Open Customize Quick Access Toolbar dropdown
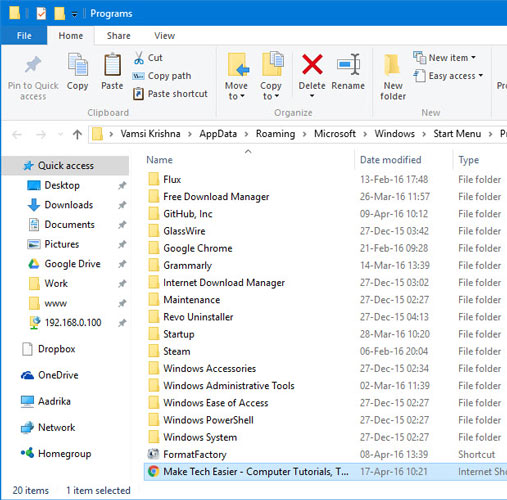The height and width of the screenshot is (500, 507). coord(74,14)
